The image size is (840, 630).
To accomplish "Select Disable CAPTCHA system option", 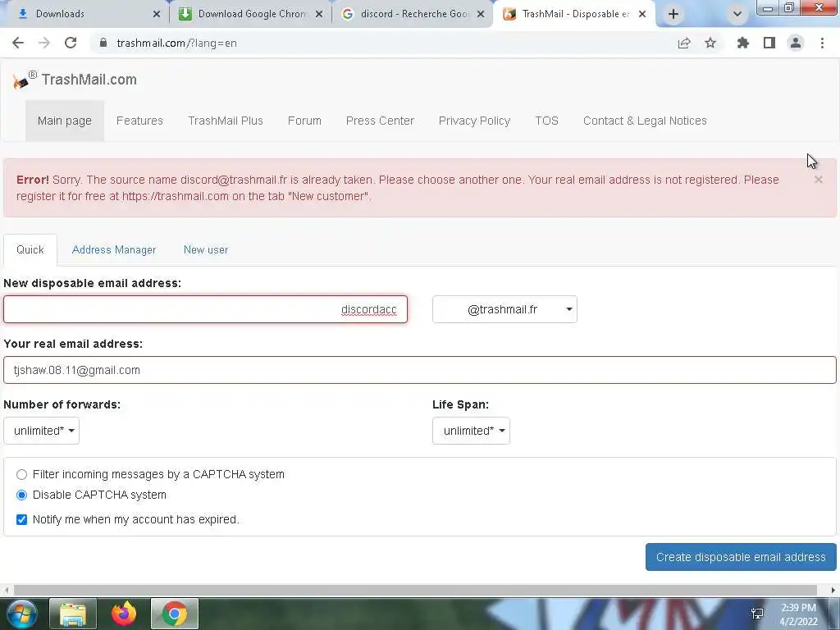I will [21, 495].
